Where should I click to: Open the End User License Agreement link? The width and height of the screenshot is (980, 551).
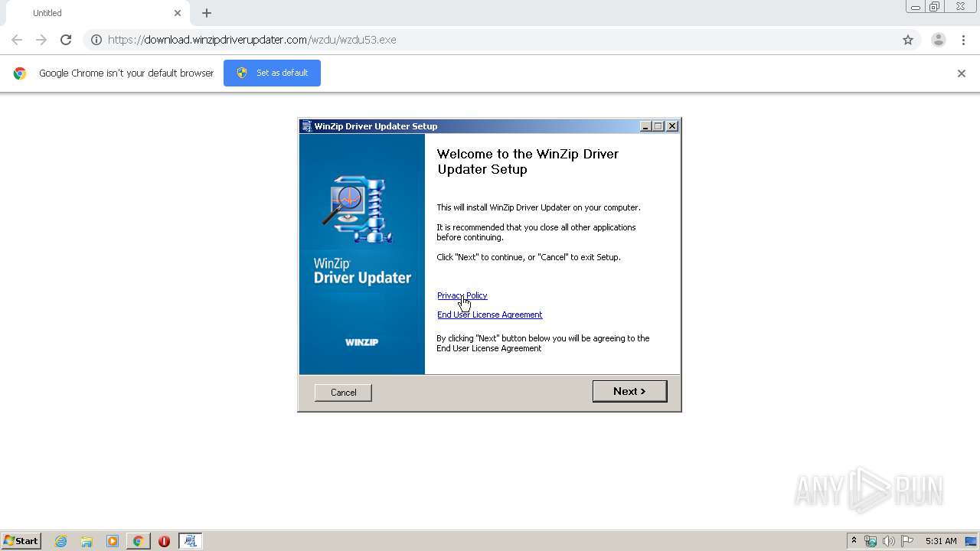[489, 315]
